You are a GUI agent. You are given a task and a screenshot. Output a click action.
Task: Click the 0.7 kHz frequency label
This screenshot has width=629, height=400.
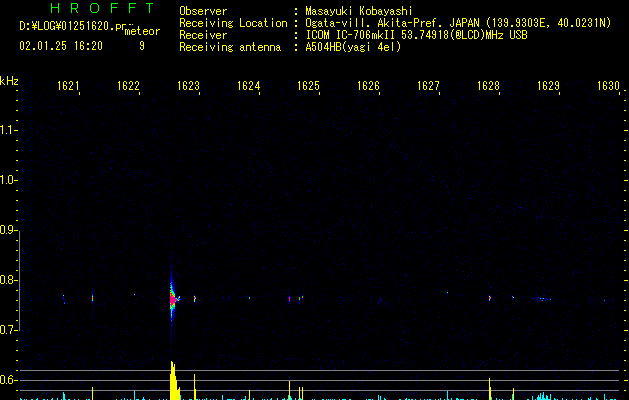click(8, 330)
